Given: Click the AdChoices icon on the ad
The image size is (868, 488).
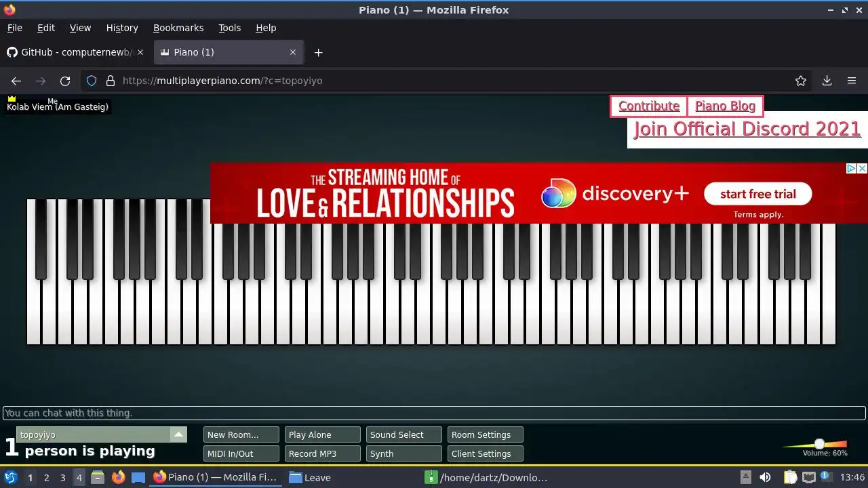Looking at the screenshot, I should [851, 168].
